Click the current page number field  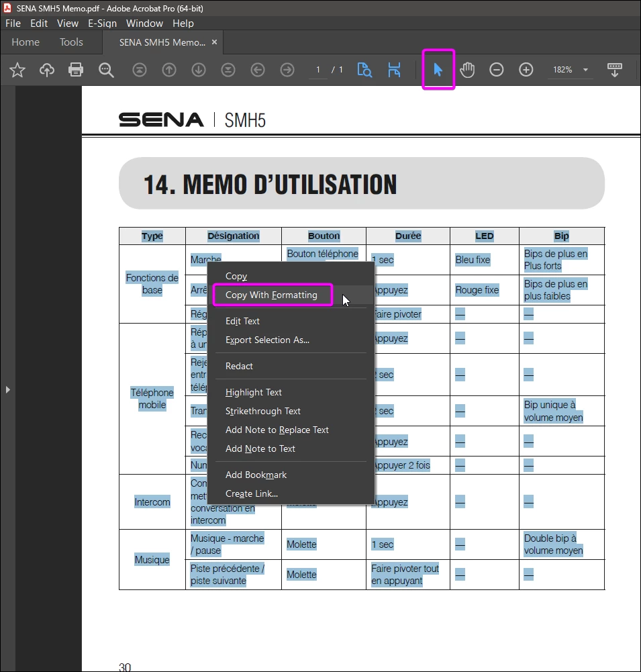coord(318,69)
